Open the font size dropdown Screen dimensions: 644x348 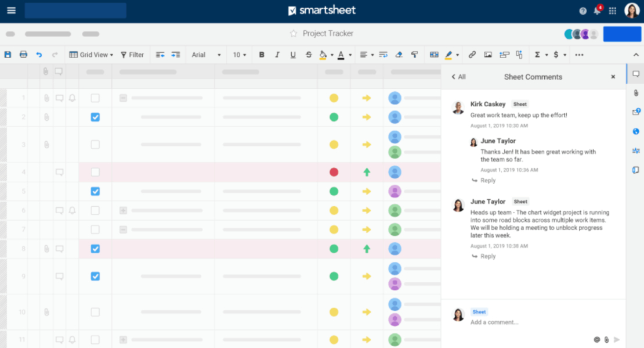coord(239,54)
